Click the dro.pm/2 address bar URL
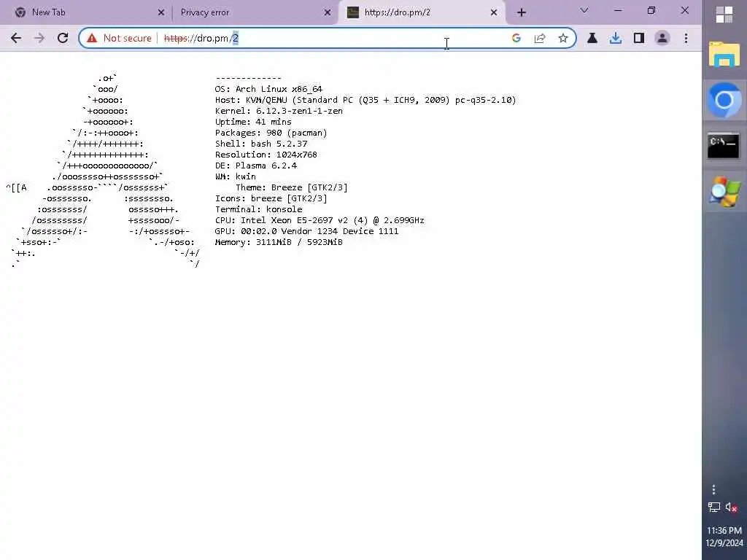The width and height of the screenshot is (747, 560). pyautogui.click(x=201, y=38)
